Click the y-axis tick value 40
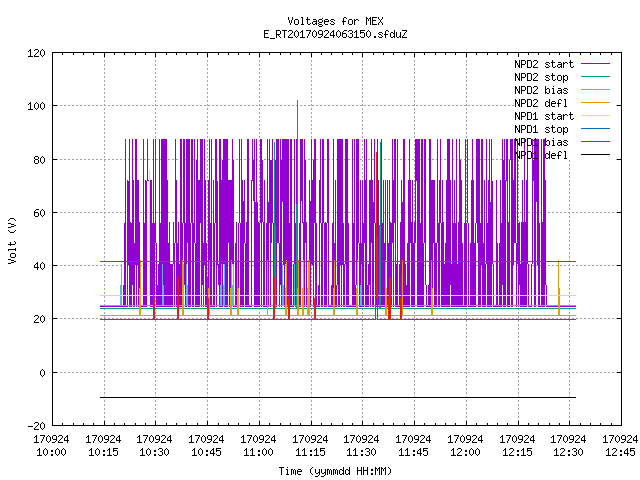640x480 pixels. click(x=39, y=266)
